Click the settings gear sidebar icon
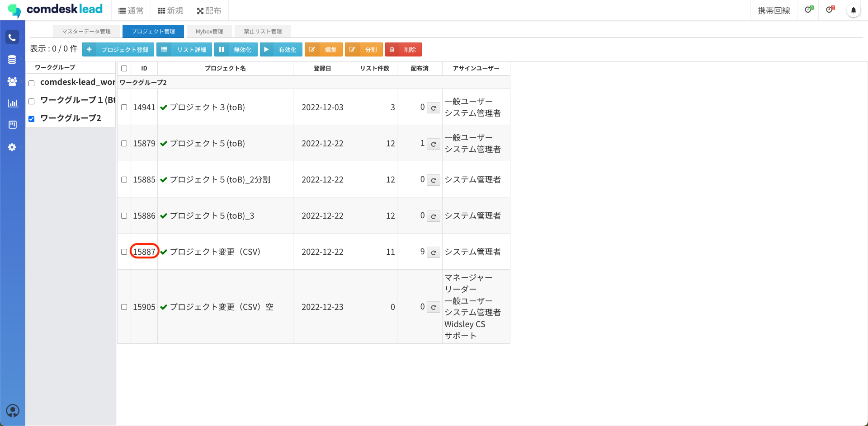 [x=12, y=147]
